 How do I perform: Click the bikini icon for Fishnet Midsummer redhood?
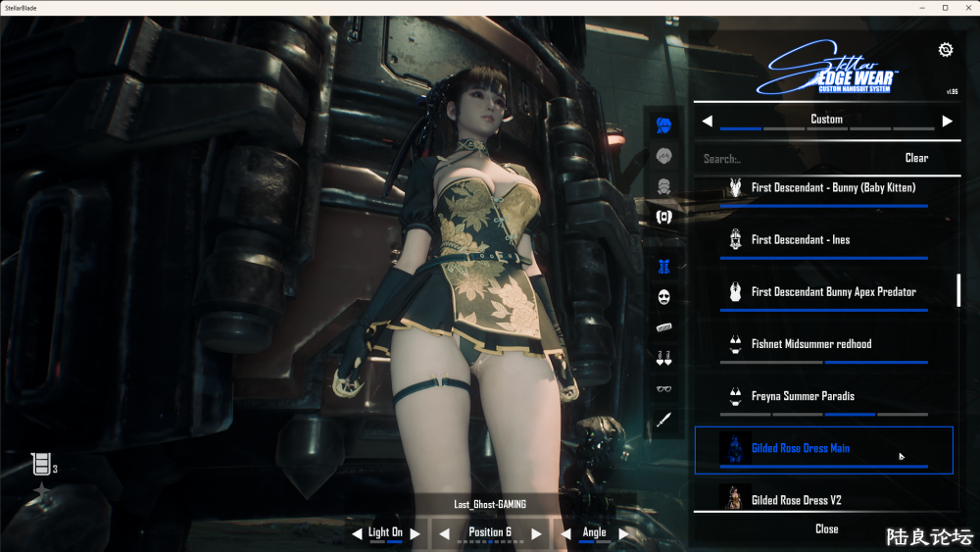tap(736, 344)
